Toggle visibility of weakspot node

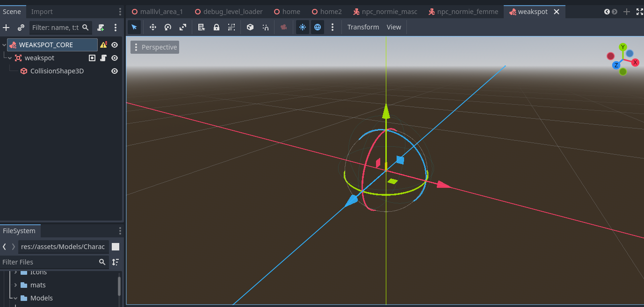[x=115, y=58]
